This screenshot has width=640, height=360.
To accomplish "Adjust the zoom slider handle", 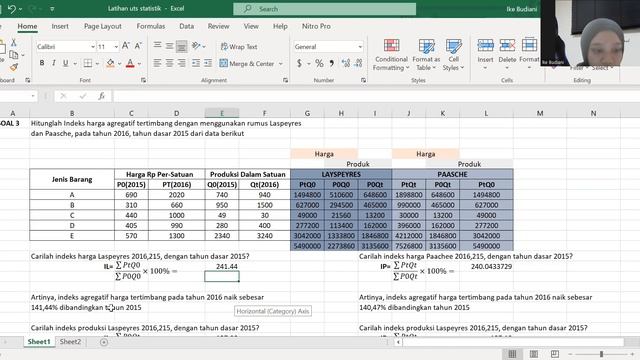I will 601,354.
